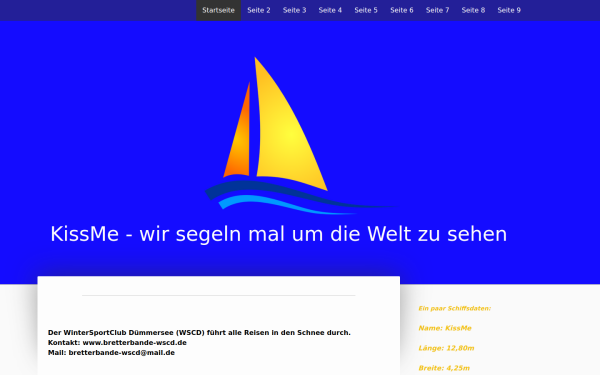Navigate to Seite 5
Viewport: 600px width, 375px height.
[x=366, y=10]
